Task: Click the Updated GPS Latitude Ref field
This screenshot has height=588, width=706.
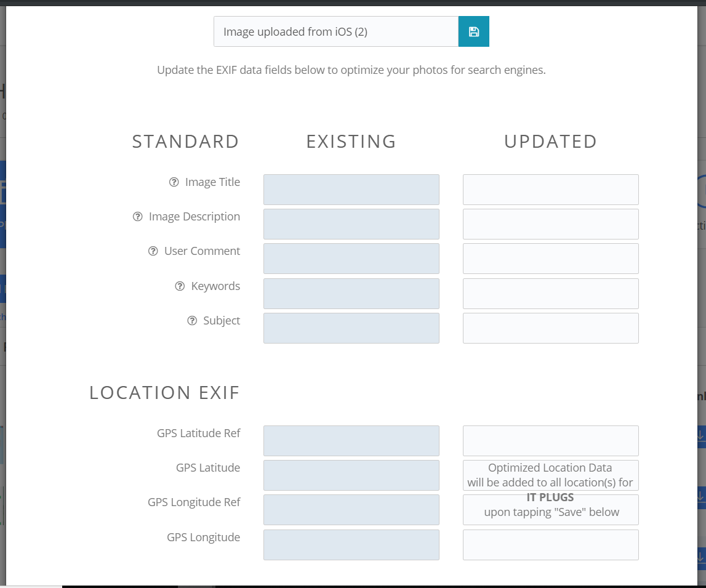Action: click(x=550, y=441)
